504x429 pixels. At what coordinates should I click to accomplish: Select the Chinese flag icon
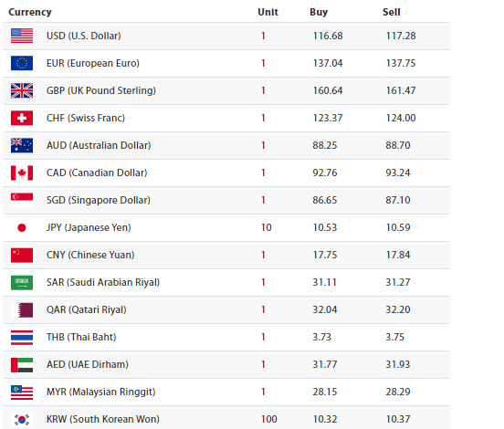[x=22, y=256]
